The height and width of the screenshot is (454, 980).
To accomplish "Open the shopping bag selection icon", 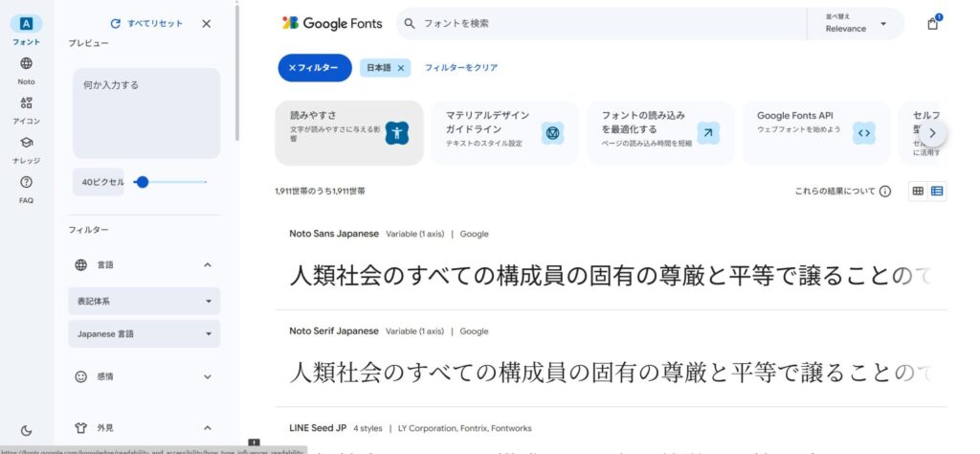I will [x=932, y=24].
